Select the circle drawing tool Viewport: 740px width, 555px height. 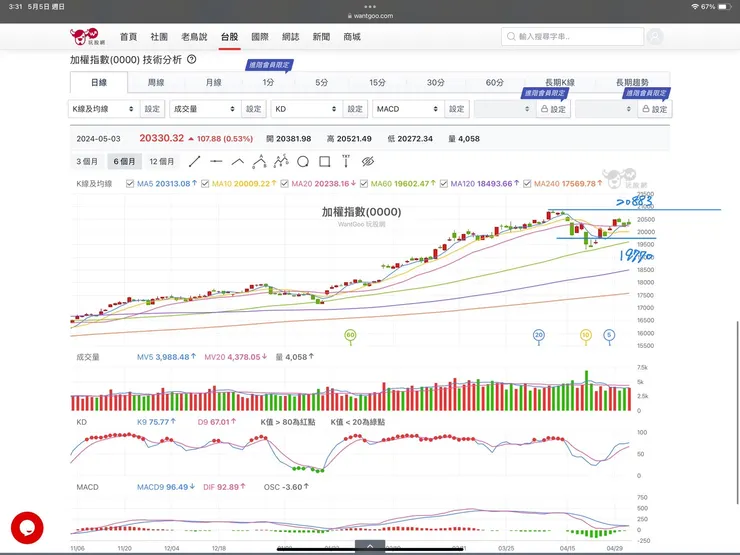[x=303, y=161]
